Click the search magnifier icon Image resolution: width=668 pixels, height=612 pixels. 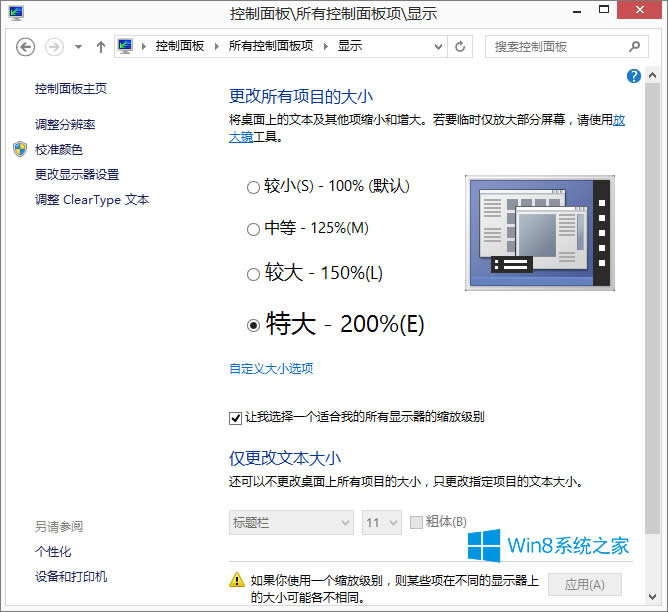pyautogui.click(x=634, y=47)
